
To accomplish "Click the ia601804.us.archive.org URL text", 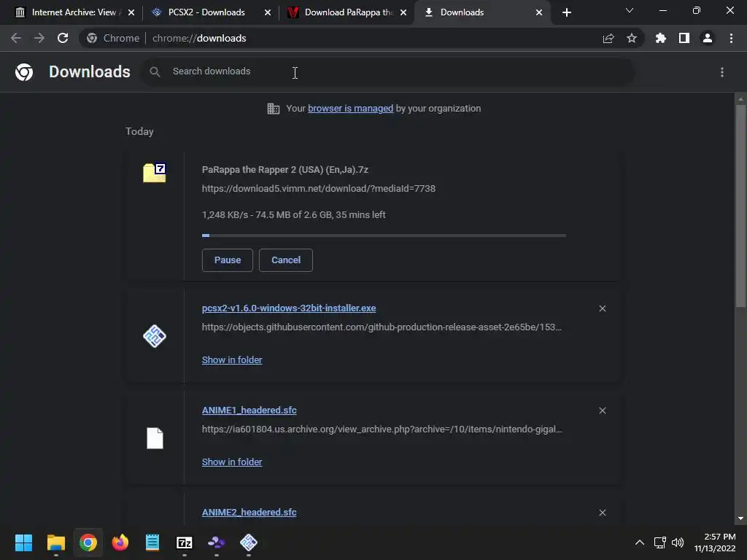I will click(x=382, y=429).
